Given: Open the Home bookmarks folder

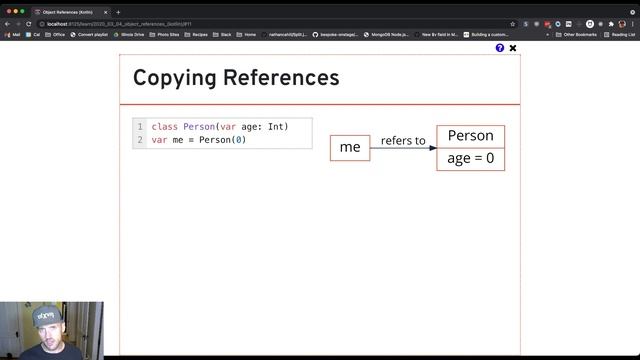Looking at the screenshot, I should point(247,35).
